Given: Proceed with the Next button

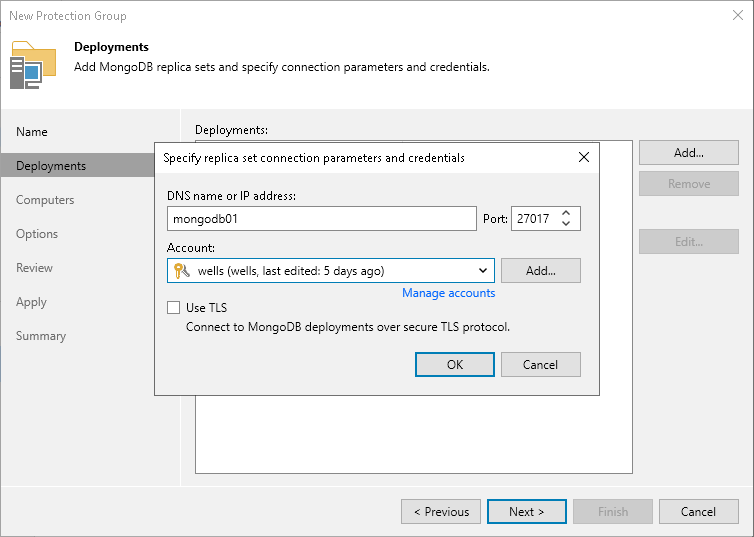Looking at the screenshot, I should [527, 512].
